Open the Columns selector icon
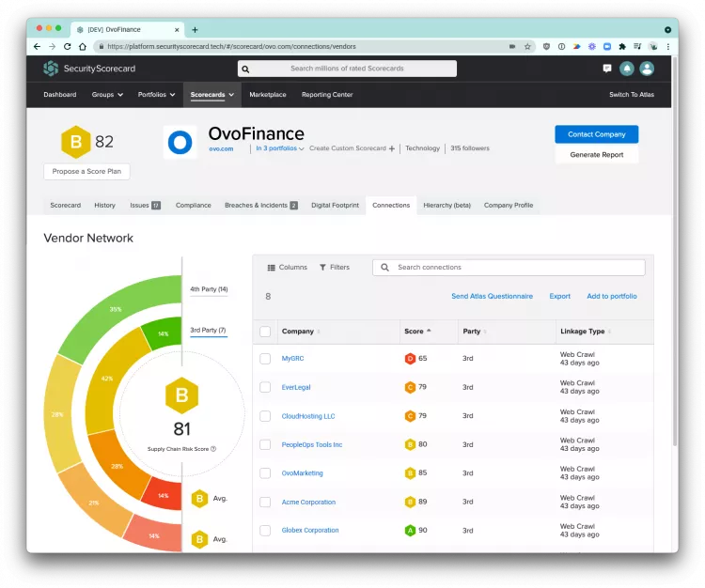This screenshot has height=588, width=705. [x=272, y=268]
